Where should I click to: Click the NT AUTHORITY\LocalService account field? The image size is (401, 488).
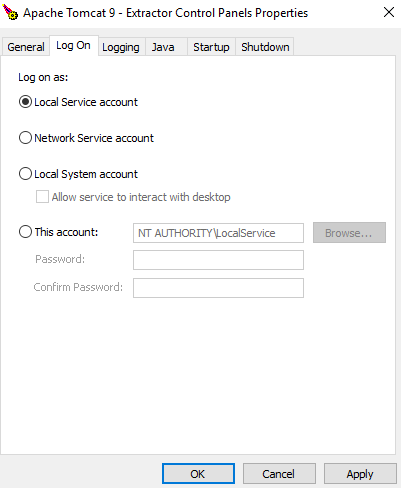218,233
